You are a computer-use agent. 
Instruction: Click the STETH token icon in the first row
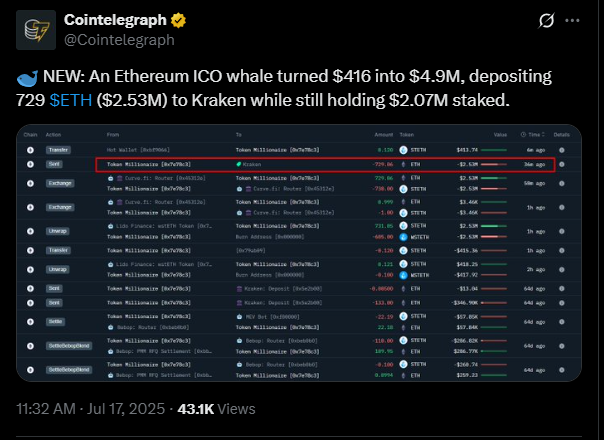403,150
